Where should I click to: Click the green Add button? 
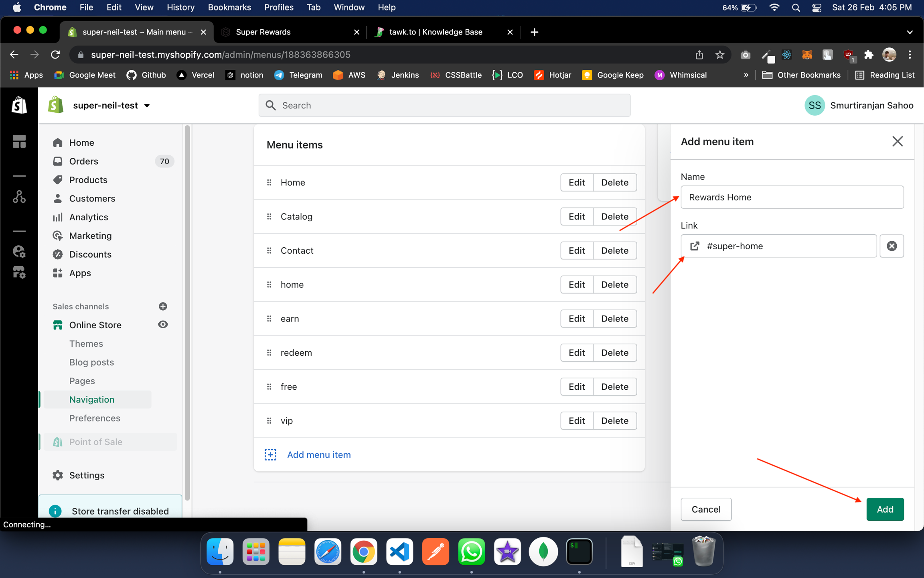(885, 509)
